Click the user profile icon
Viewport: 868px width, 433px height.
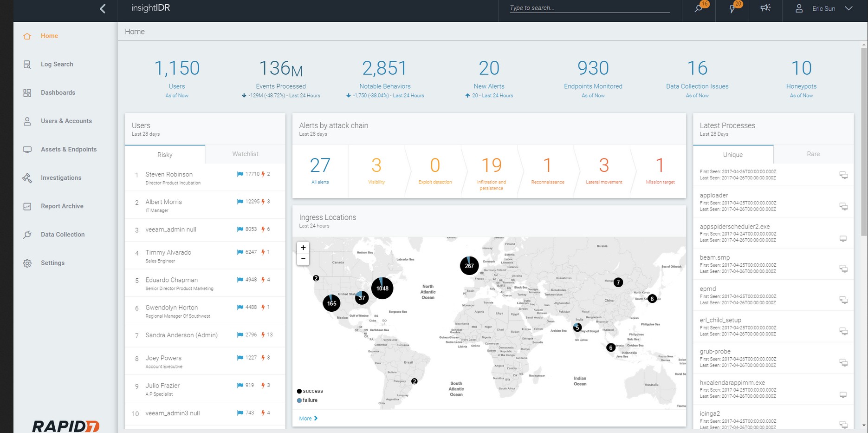point(799,8)
